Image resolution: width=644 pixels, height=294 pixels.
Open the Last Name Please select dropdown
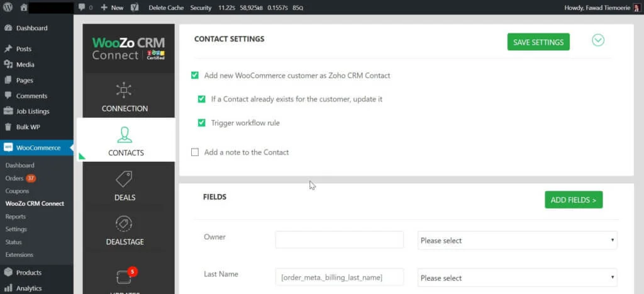pos(517,278)
